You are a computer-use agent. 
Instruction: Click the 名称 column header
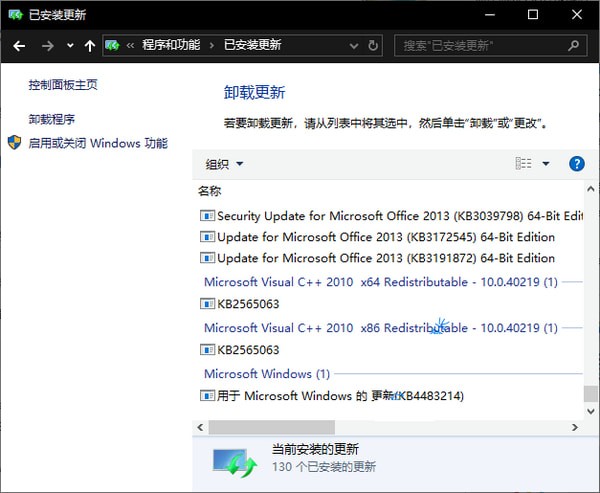(x=210, y=191)
